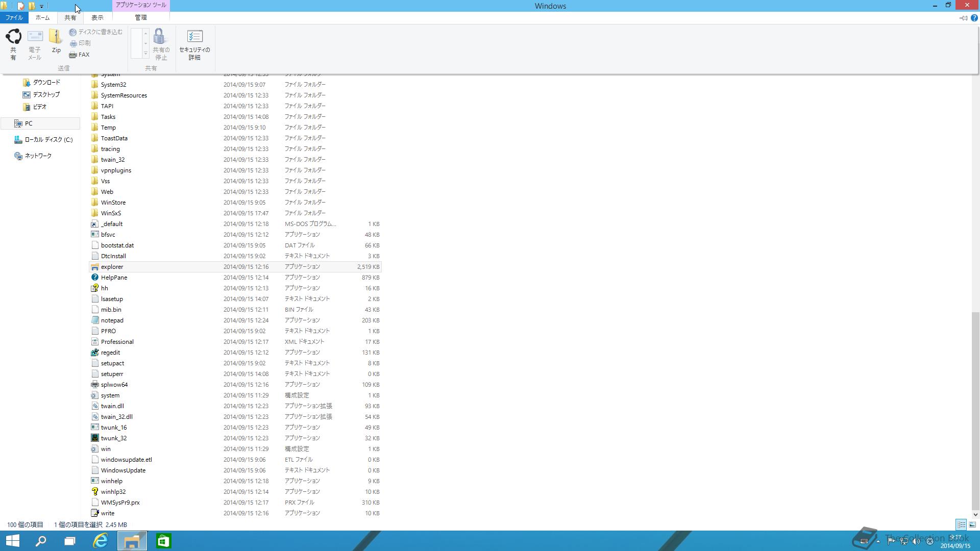Click the pin ribbon icon

(963, 18)
